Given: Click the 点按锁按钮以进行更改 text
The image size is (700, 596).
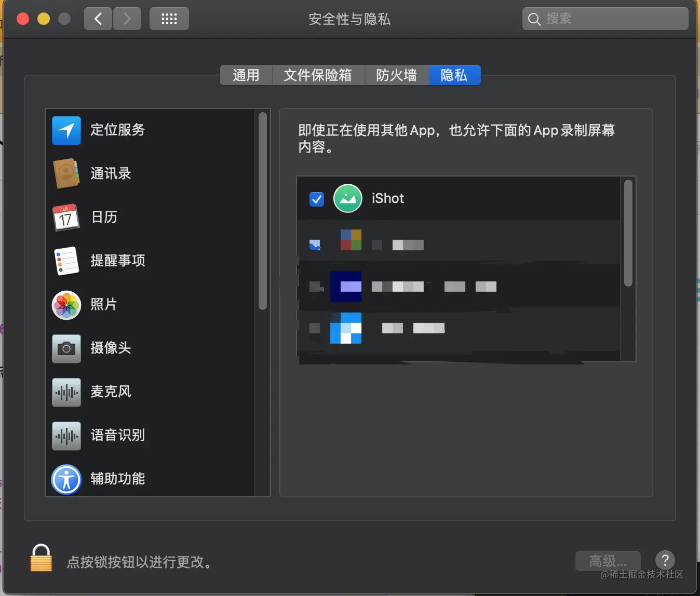Looking at the screenshot, I should [x=140, y=562].
